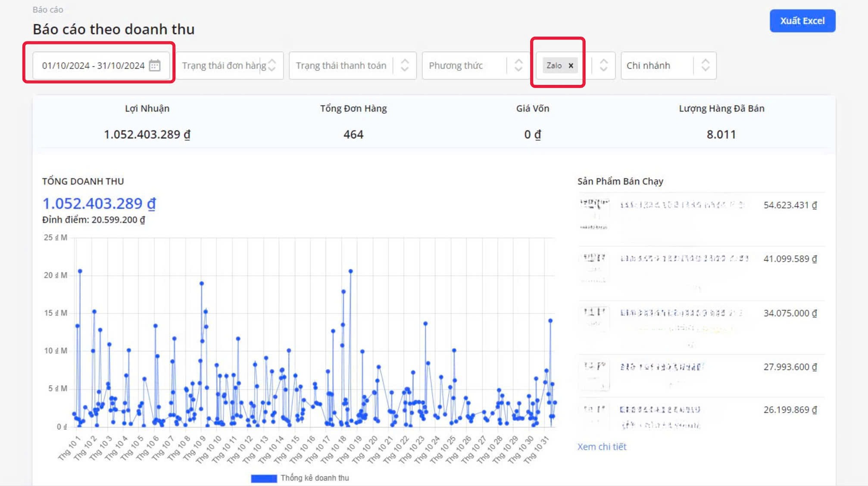The image size is (868, 486).
Task: Open the calendar icon in date range field
Action: 155,65
